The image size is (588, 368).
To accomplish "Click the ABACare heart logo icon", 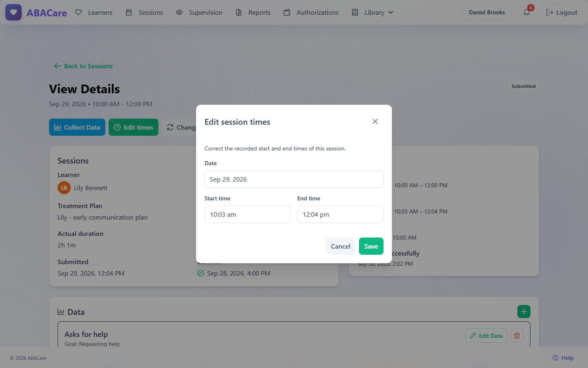I will pos(13,12).
